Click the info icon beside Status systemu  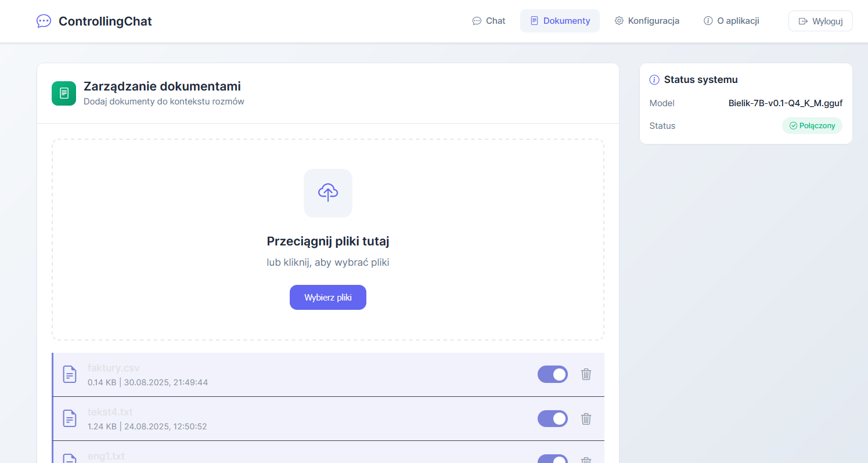(654, 80)
